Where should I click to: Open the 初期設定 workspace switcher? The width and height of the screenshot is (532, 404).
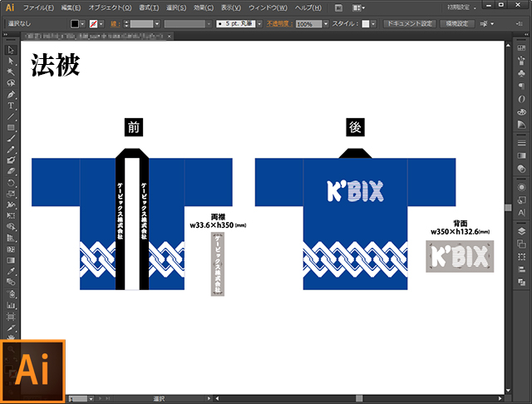point(461,7)
